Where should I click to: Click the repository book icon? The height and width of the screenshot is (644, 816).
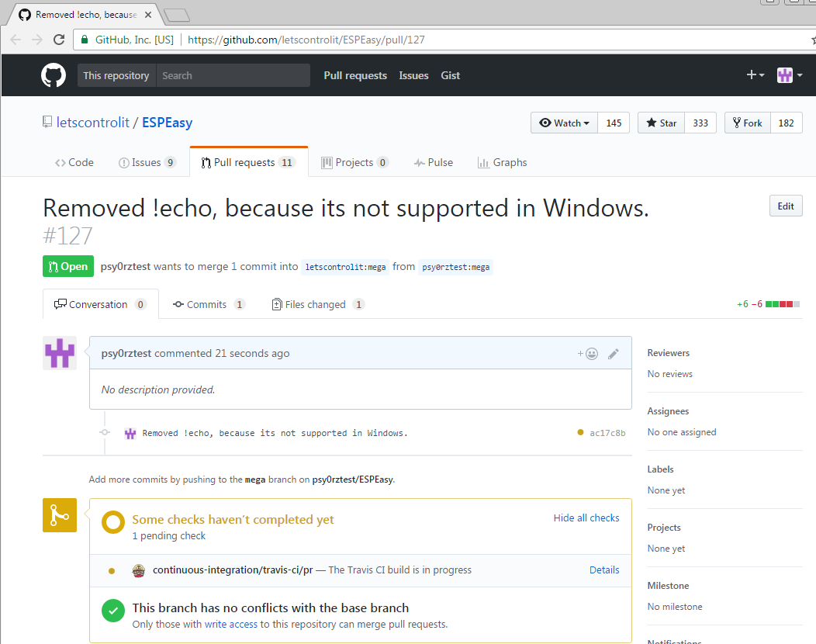coord(47,123)
